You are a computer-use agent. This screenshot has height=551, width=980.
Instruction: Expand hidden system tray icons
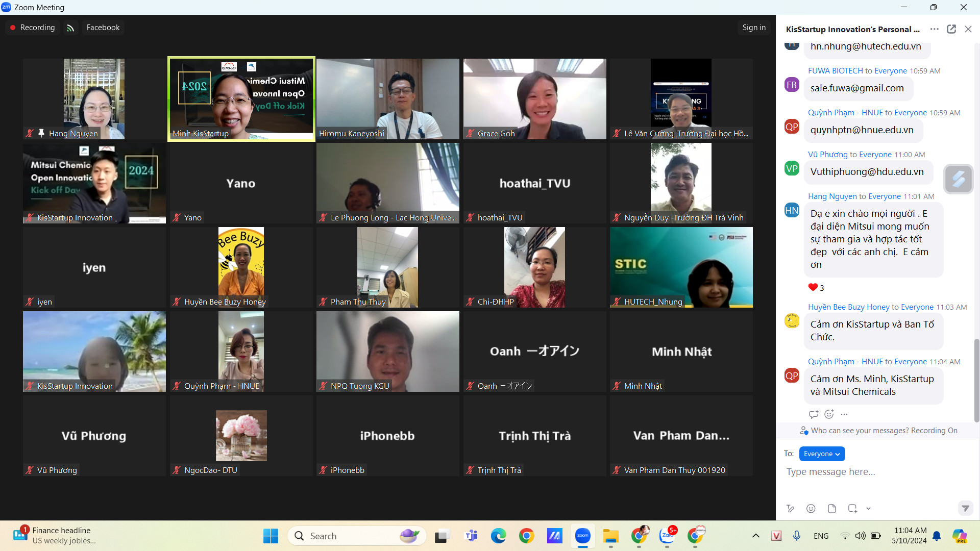[755, 535]
